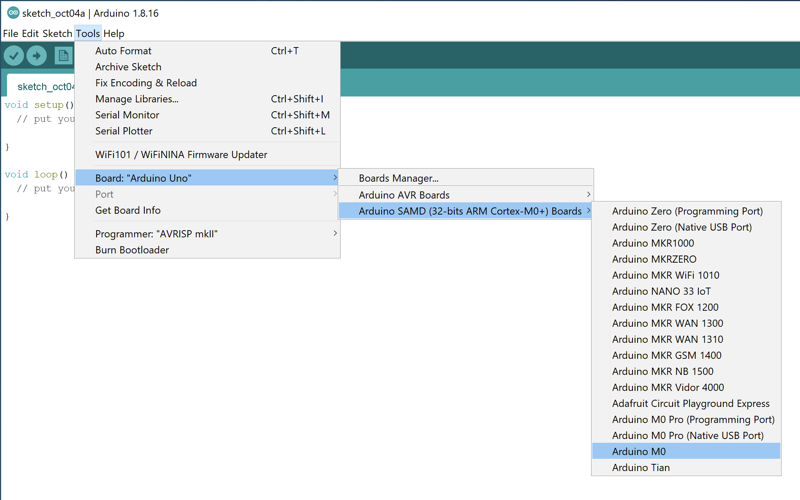This screenshot has height=500, width=800.
Task: Expand Programmer: "AVRISP mkII" submenu
Action: point(207,234)
